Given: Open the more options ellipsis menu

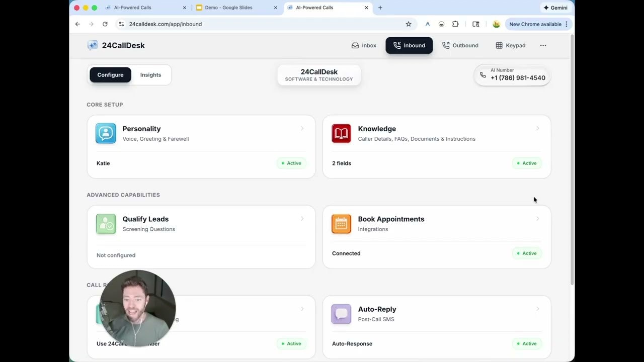Looking at the screenshot, I should (543, 45).
